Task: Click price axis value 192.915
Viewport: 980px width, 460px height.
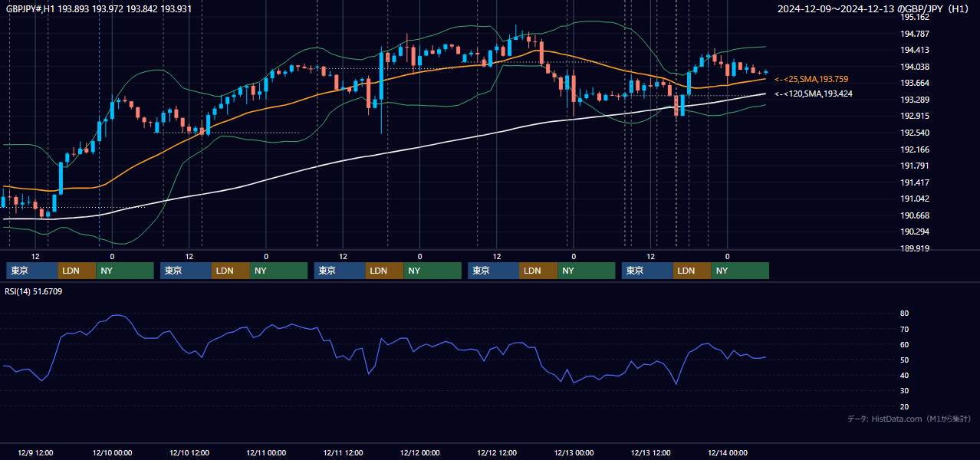Action: (x=915, y=117)
